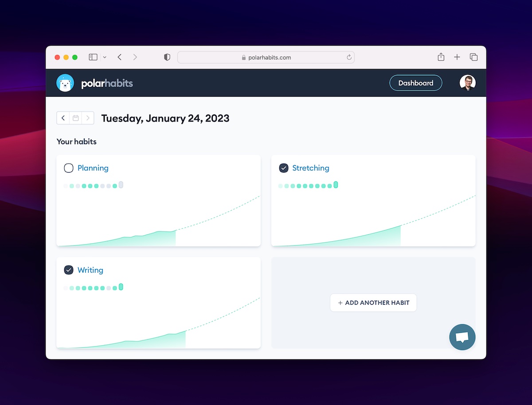
Task: Toggle Safari sidebar
Action: click(x=93, y=57)
